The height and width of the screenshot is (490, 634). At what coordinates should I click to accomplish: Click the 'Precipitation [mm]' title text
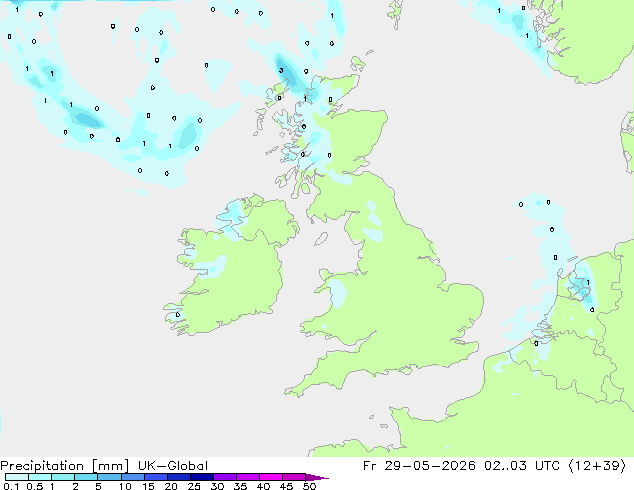(x=65, y=466)
